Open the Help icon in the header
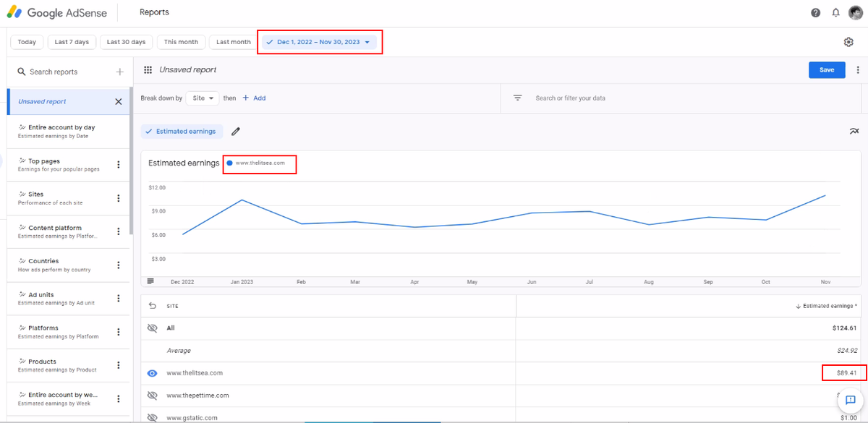This screenshot has width=868, height=423. 816,12
